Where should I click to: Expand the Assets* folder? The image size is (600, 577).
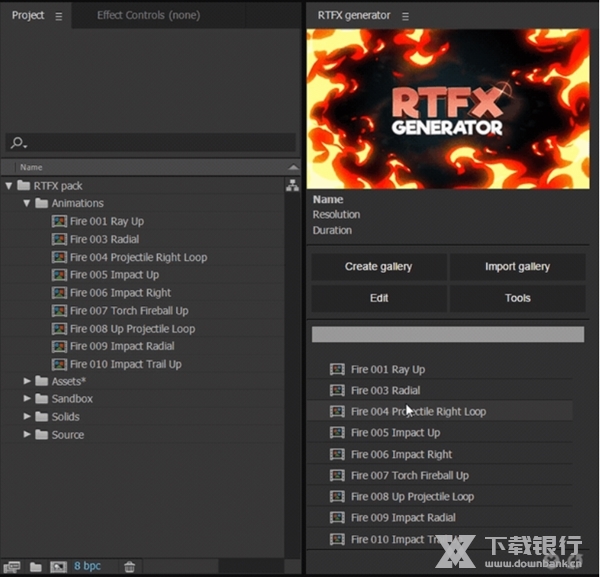pos(26,381)
